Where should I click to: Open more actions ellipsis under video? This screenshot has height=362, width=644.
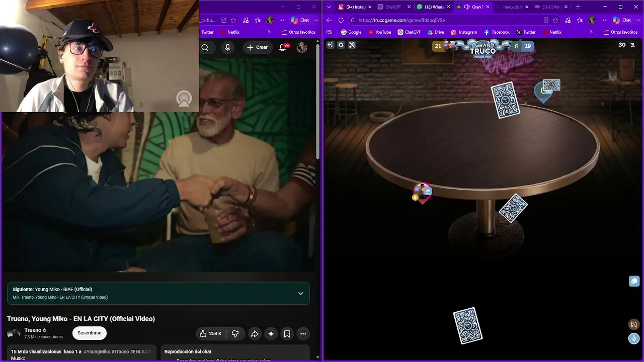303,333
